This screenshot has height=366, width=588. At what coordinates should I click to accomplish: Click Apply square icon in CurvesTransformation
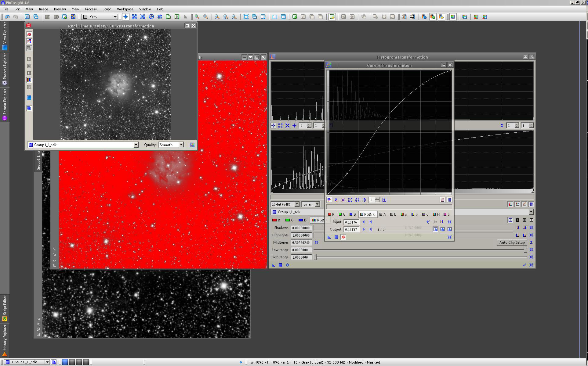tap(336, 237)
